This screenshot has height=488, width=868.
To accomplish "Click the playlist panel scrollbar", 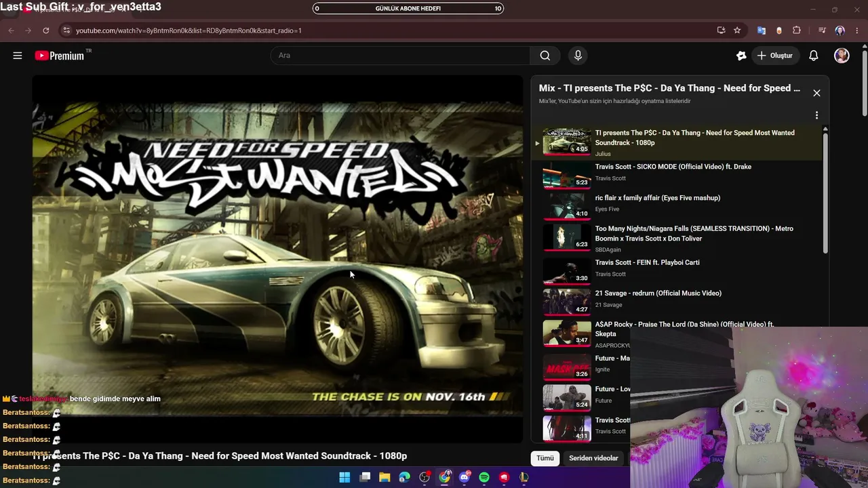I will pos(825,193).
